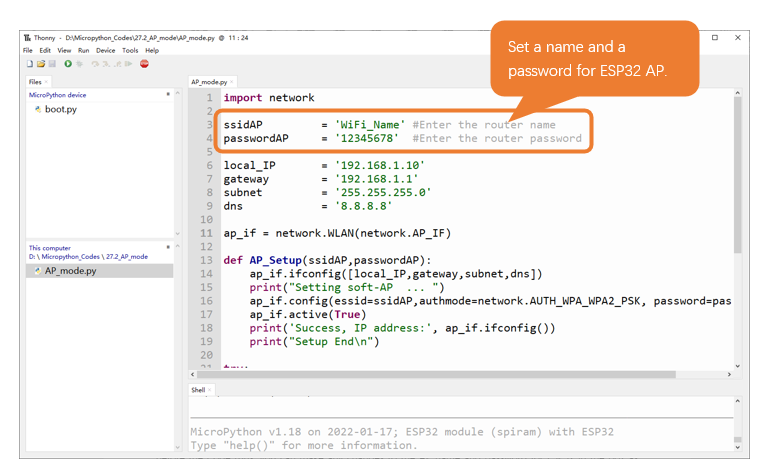Click '12345678' password string on line 4
The image size is (770, 465).
pos(367,138)
